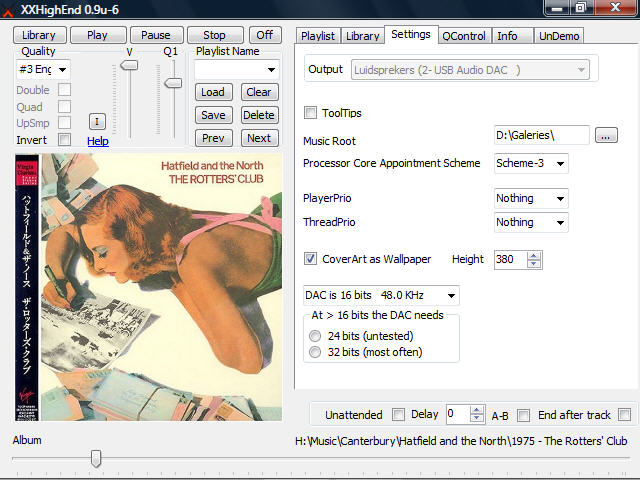This screenshot has height=480, width=640.
Task: Click the Delay value field
Action: coord(458,414)
